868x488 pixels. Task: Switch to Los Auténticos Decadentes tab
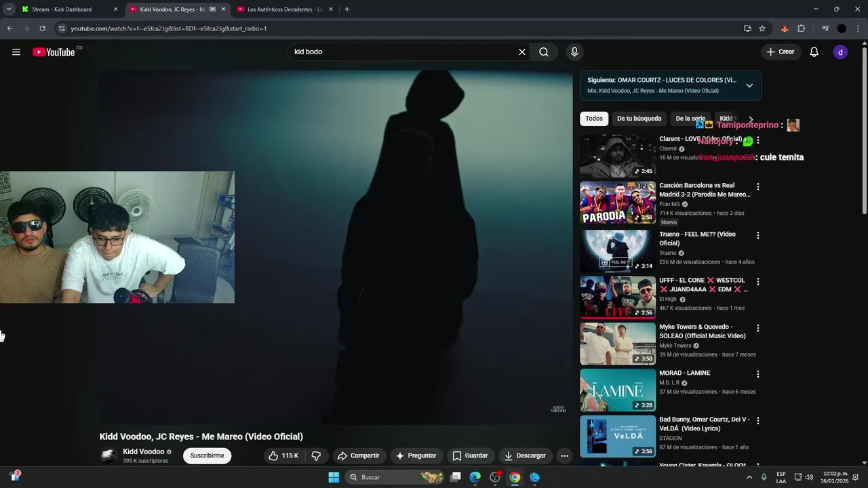[285, 9]
